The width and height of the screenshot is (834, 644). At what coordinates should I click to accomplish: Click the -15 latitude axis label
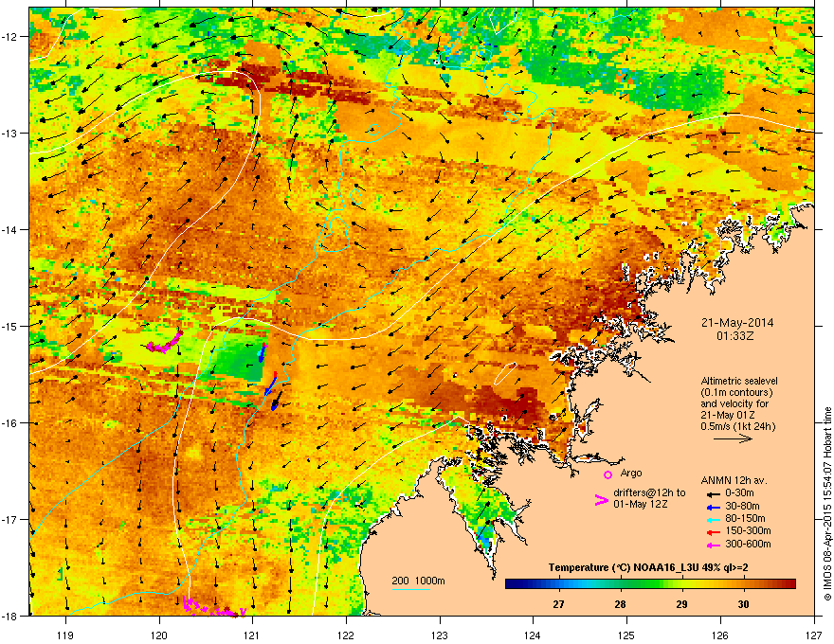9,326
